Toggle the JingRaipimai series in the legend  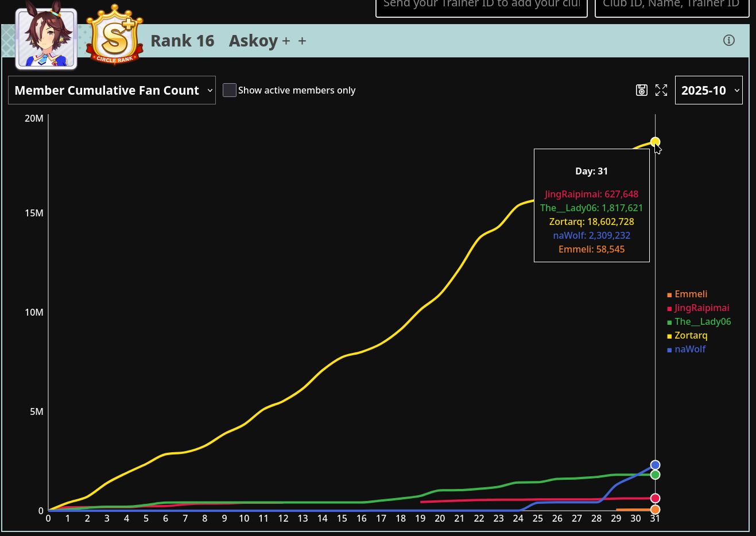coord(698,308)
